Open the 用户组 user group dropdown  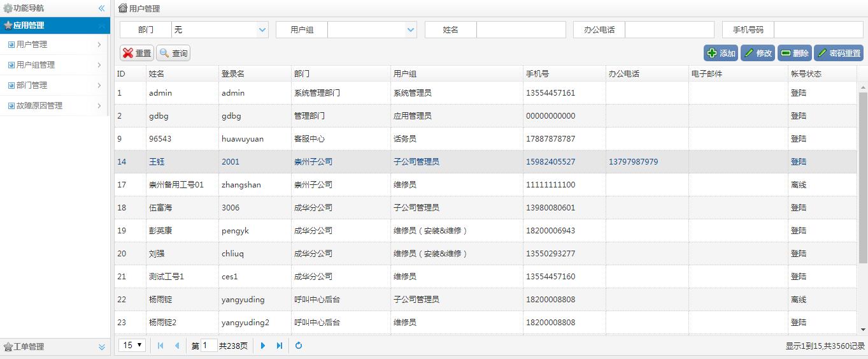pyautogui.click(x=410, y=30)
